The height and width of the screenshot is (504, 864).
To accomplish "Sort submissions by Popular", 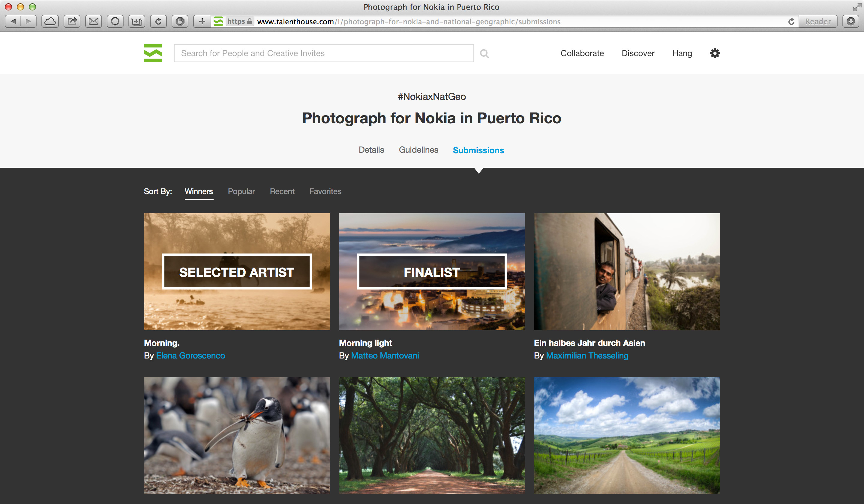I will [x=241, y=191].
